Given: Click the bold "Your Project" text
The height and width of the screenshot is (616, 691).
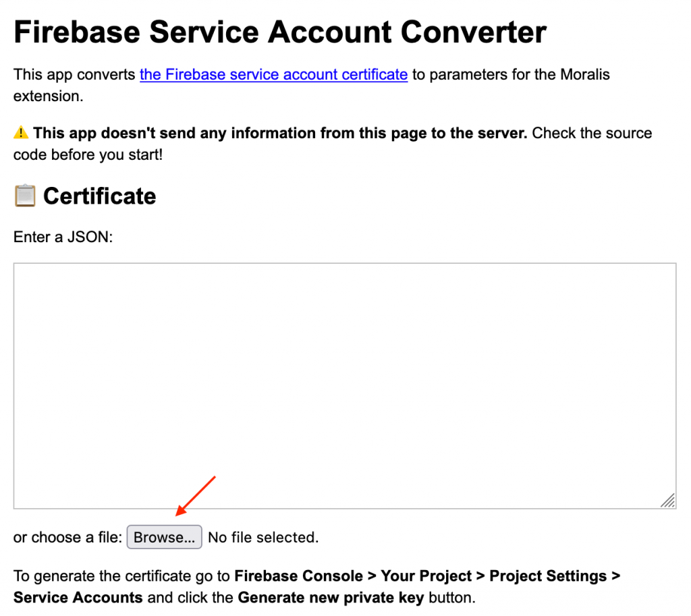Looking at the screenshot, I should point(426,576).
